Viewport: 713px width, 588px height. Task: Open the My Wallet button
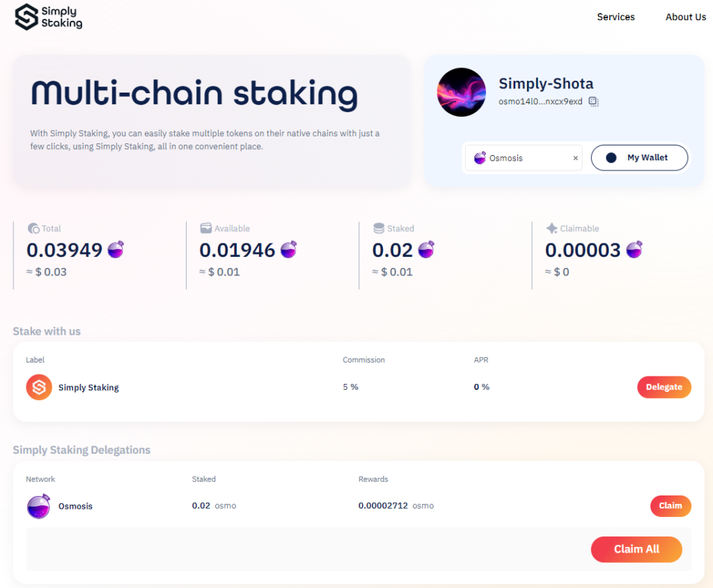pyautogui.click(x=639, y=158)
